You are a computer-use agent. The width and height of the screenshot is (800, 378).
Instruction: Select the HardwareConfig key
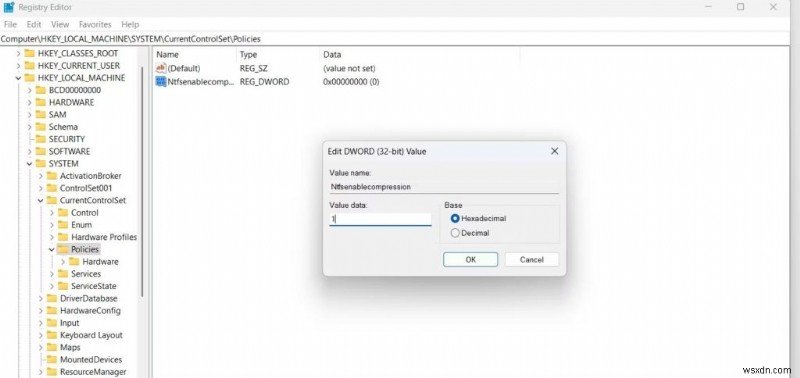tap(90, 310)
